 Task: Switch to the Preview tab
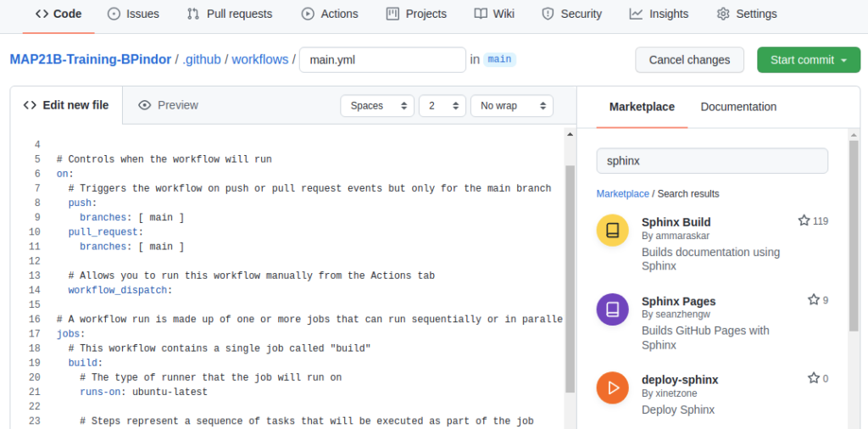169,105
